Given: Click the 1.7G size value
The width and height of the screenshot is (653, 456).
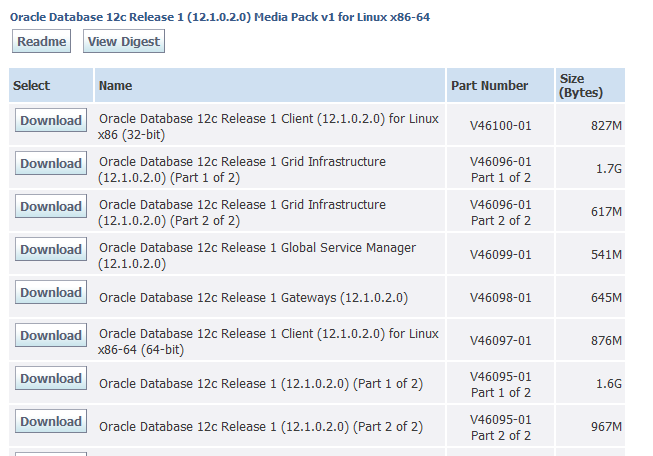Looking at the screenshot, I should pyautogui.click(x=609, y=169).
